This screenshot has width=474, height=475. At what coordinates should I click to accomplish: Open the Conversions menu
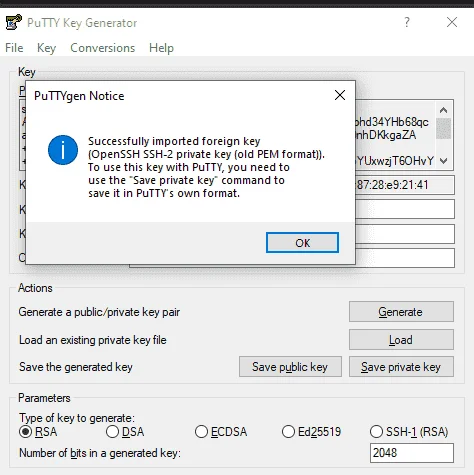tap(103, 48)
